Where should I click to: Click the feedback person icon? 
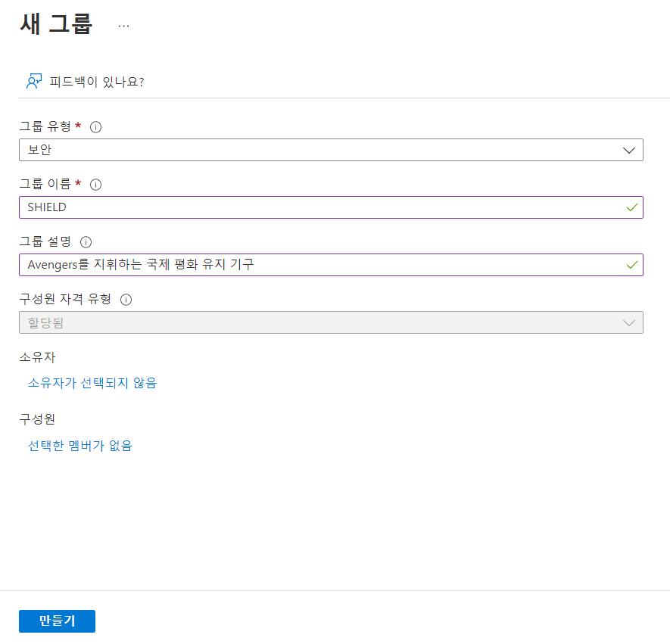tap(34, 81)
